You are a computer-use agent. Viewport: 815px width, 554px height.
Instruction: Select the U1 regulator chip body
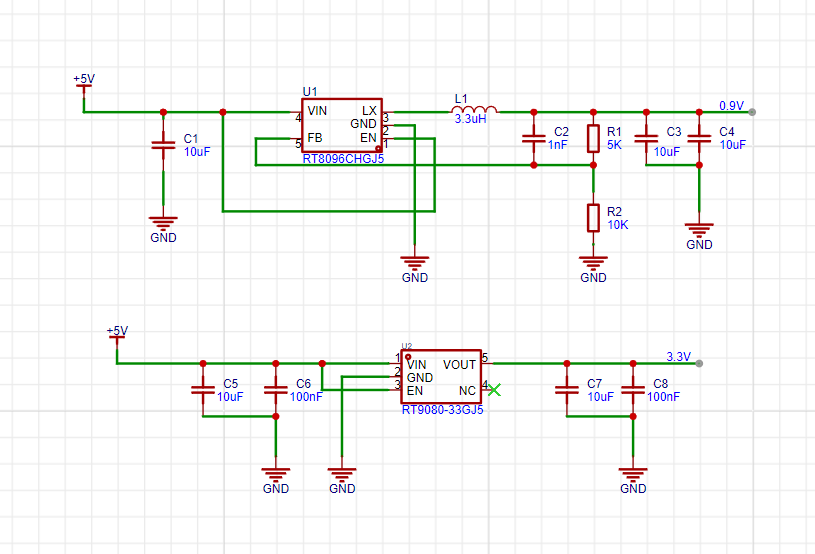tap(342, 125)
